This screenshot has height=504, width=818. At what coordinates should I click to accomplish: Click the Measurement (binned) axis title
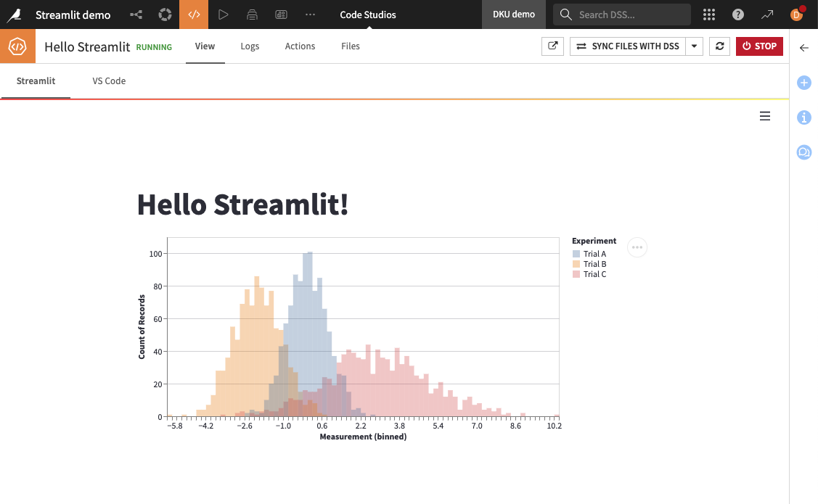363,437
